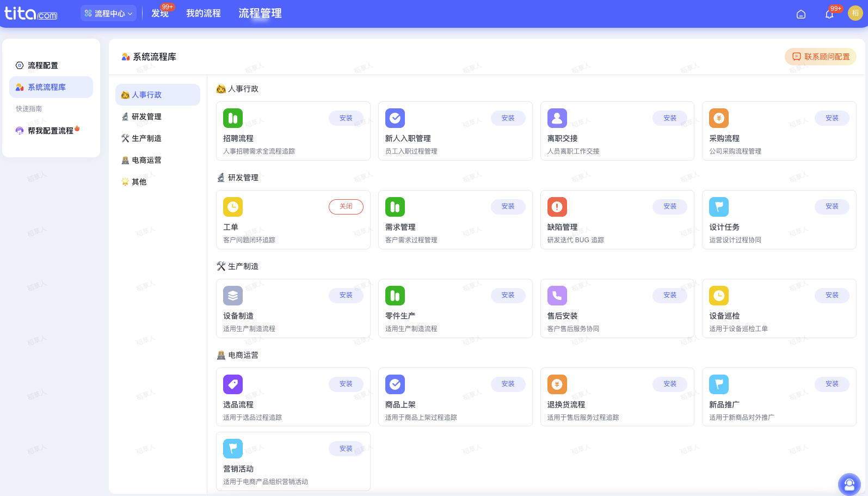The image size is (868, 496).
Task: Click the 设备巡检 clock icon
Action: point(719,296)
